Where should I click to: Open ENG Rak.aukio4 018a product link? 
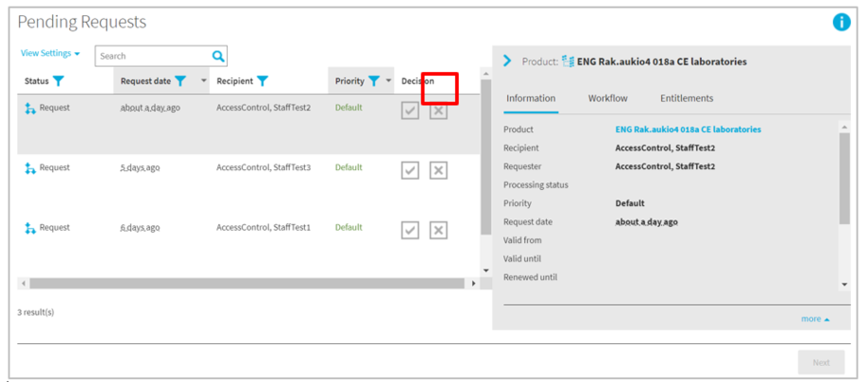(688, 129)
